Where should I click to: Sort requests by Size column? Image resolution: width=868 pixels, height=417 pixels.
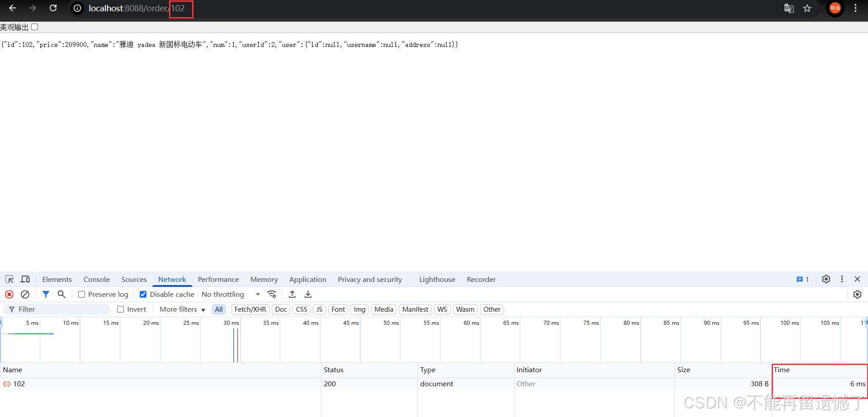pyautogui.click(x=723, y=370)
